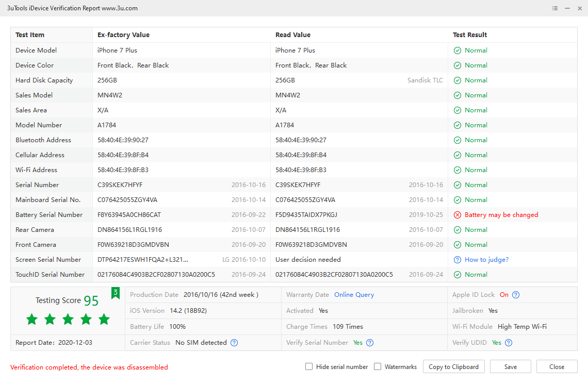The image size is (588, 386).
Task: Open the How to judge? link
Action: pos(487,260)
